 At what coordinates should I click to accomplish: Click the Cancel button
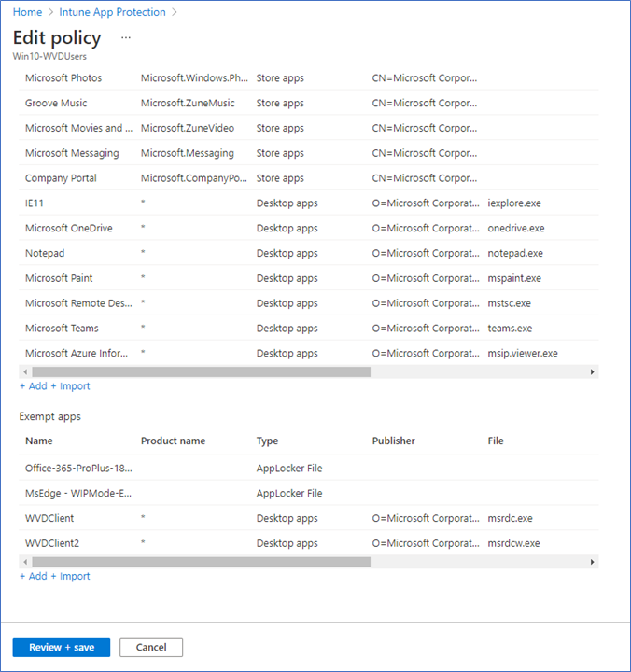tap(151, 647)
